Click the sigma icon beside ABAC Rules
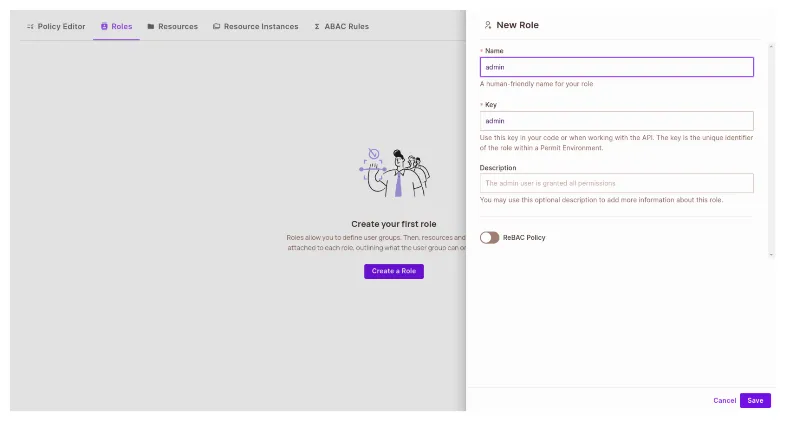785x421 pixels. pyautogui.click(x=317, y=26)
